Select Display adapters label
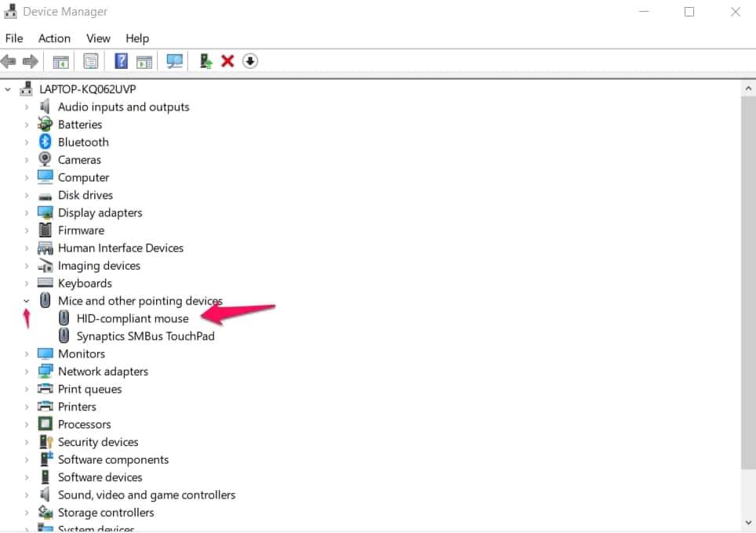This screenshot has height=533, width=756. coord(100,213)
